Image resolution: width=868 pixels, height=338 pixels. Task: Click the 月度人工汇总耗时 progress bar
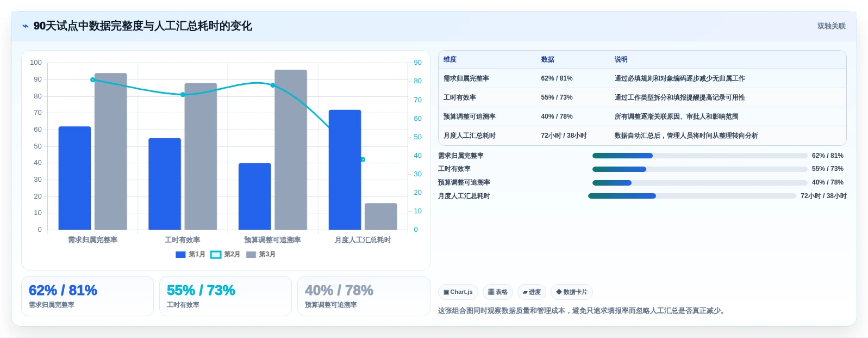pos(692,196)
